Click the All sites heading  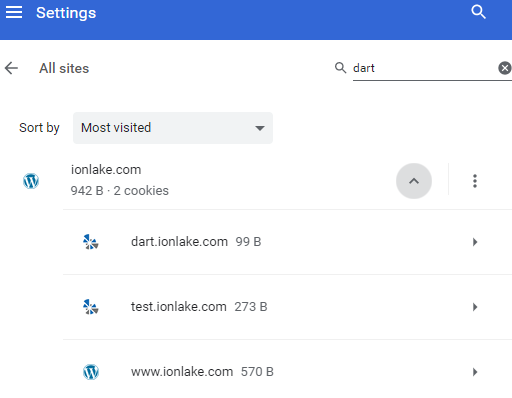tap(64, 68)
